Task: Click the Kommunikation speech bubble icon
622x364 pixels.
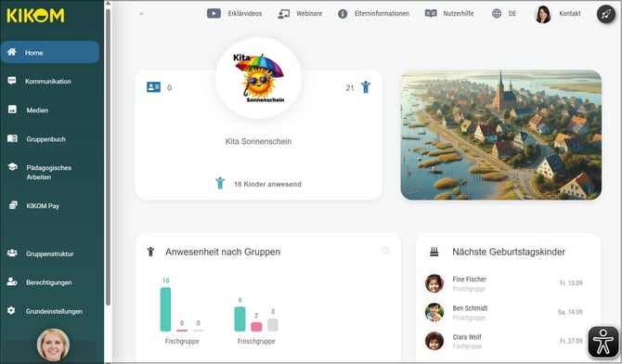Action: point(12,81)
